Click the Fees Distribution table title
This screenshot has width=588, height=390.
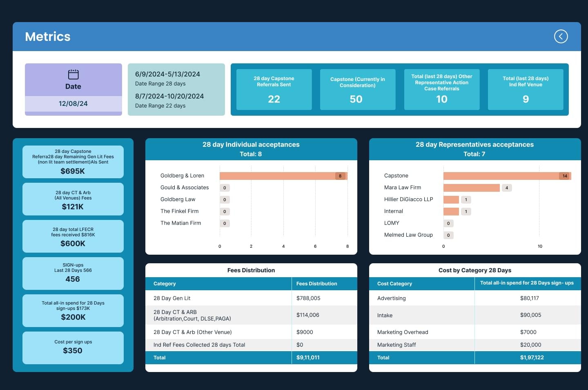[251, 270]
